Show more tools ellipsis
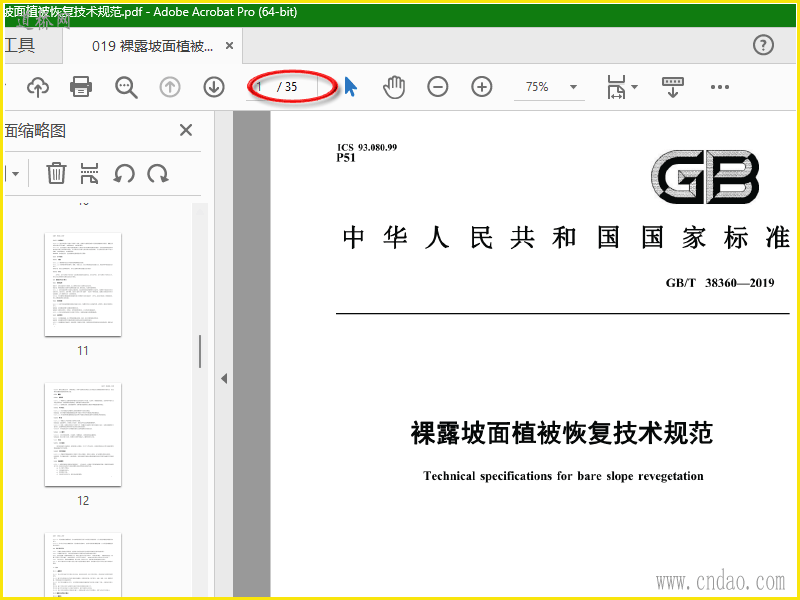Viewport: 800px width, 600px height. click(x=719, y=87)
